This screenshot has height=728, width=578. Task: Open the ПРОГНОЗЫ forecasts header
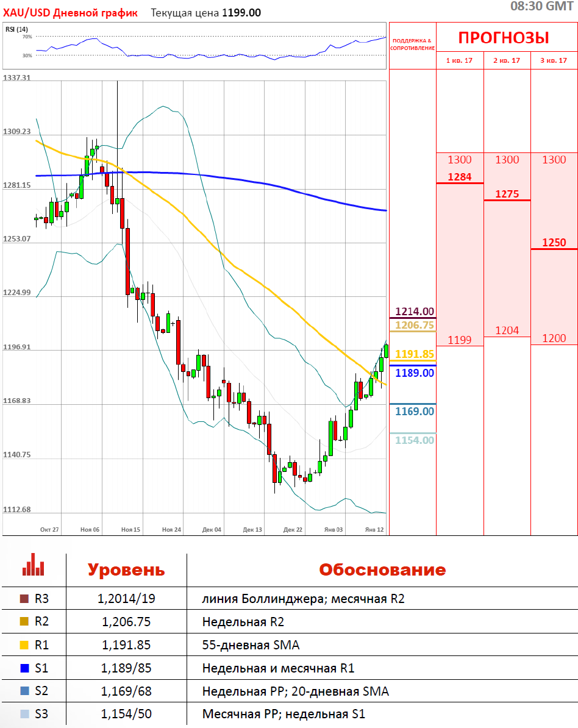(x=504, y=38)
